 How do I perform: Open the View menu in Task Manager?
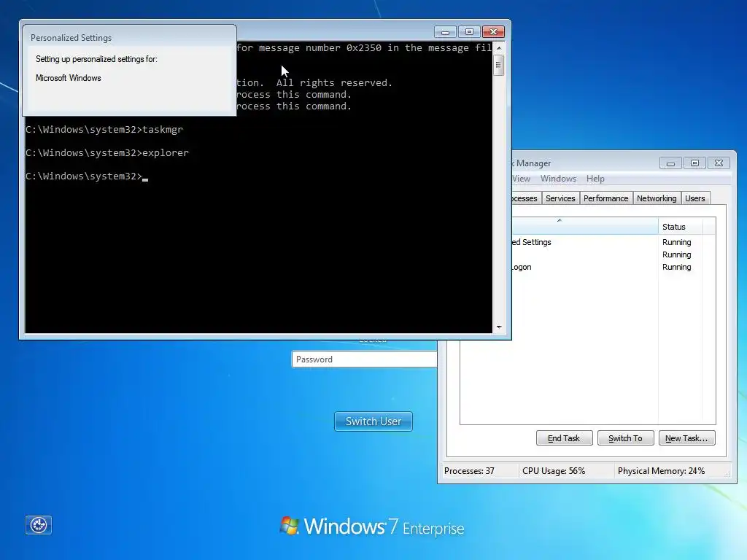[521, 179]
